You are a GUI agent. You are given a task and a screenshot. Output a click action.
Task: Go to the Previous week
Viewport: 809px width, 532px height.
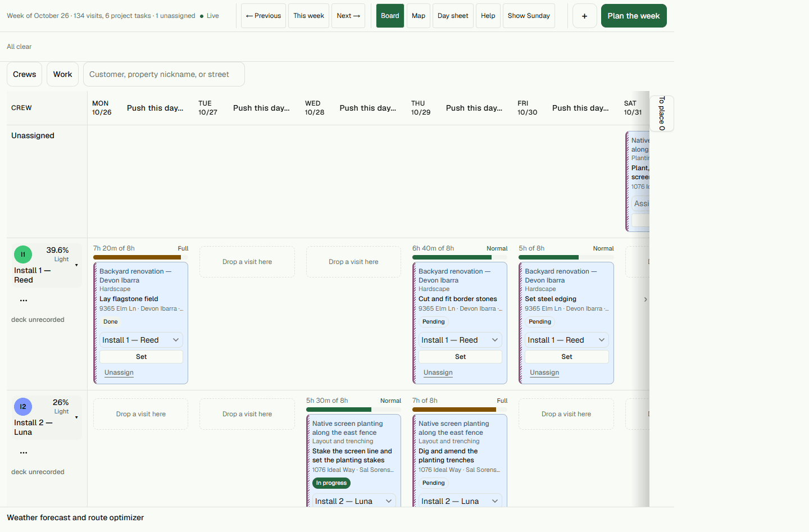263,16
